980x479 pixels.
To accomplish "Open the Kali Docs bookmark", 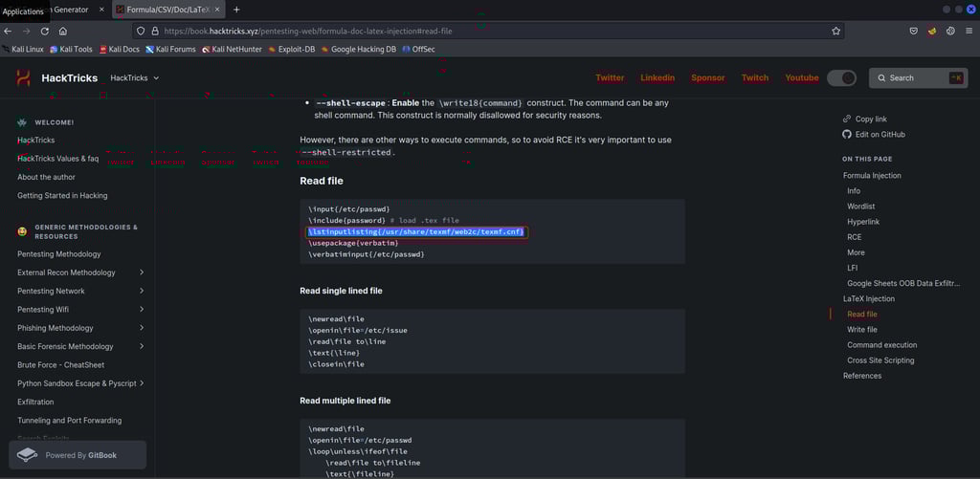I will coord(120,49).
